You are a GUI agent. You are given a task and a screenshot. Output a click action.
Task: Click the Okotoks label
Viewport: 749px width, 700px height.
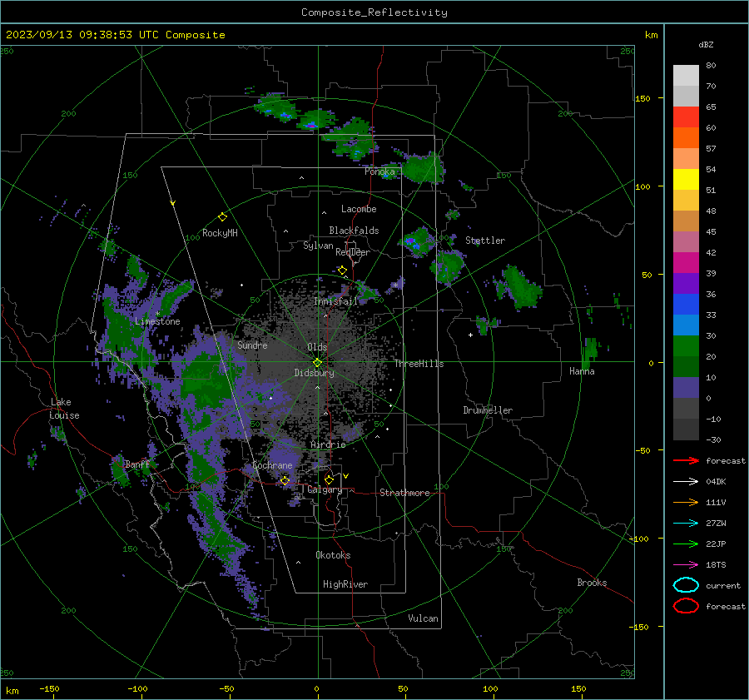point(333,555)
